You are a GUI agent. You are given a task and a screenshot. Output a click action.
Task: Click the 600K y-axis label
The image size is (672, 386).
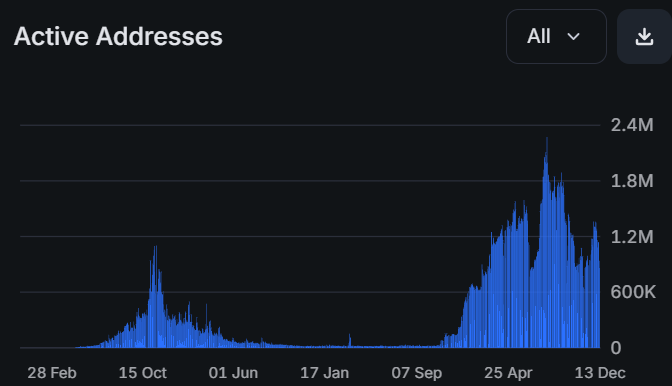(x=633, y=292)
